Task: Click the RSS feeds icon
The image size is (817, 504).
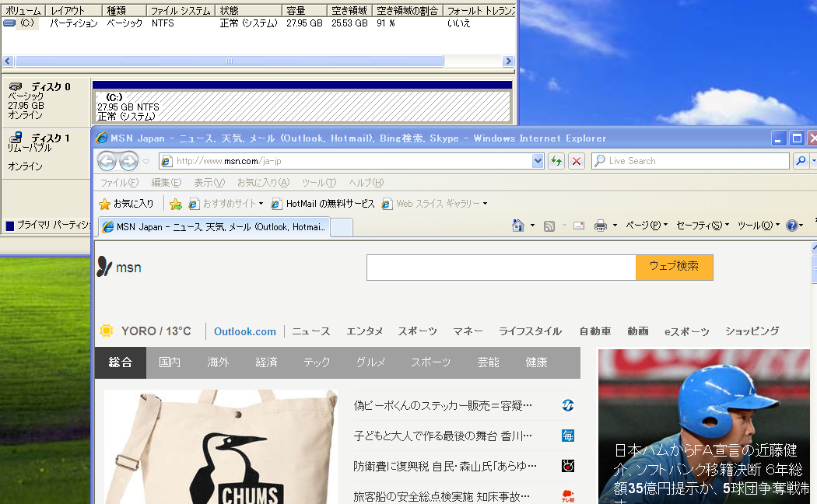Action: 549,226
